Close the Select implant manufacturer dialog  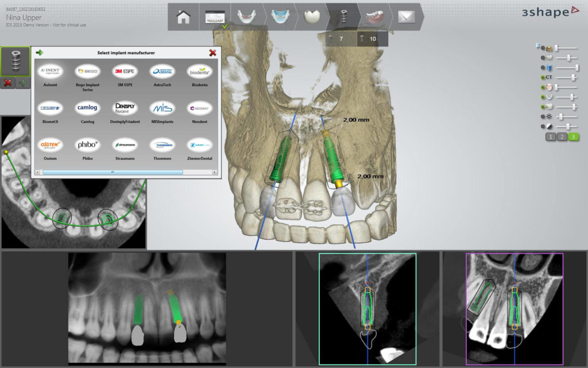click(212, 52)
